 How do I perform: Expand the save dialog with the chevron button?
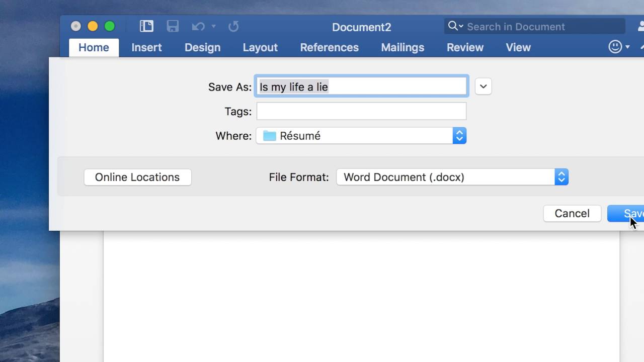[483, 86]
